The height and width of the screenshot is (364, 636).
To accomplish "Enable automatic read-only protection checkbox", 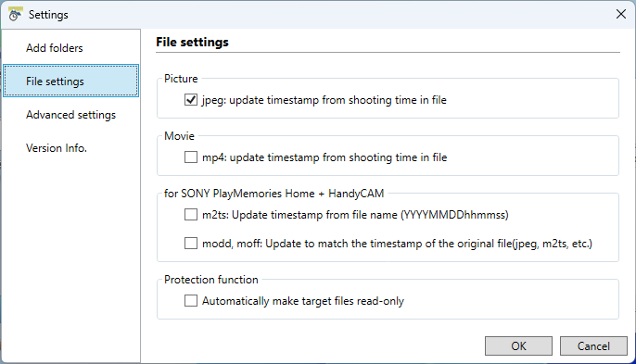I will pyautogui.click(x=191, y=301).
